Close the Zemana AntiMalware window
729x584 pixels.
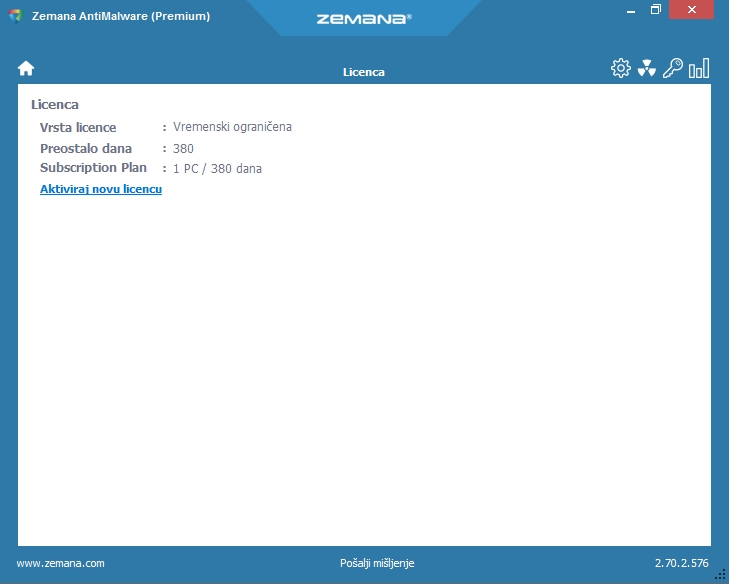[698, 10]
